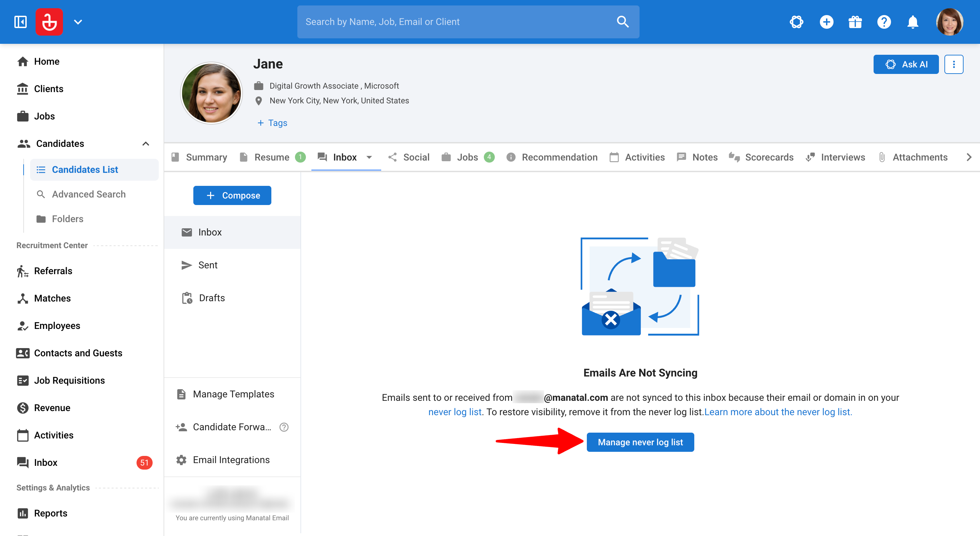Viewport: 980px width, 536px height.
Task: Open the gift box icon
Action: coord(855,22)
